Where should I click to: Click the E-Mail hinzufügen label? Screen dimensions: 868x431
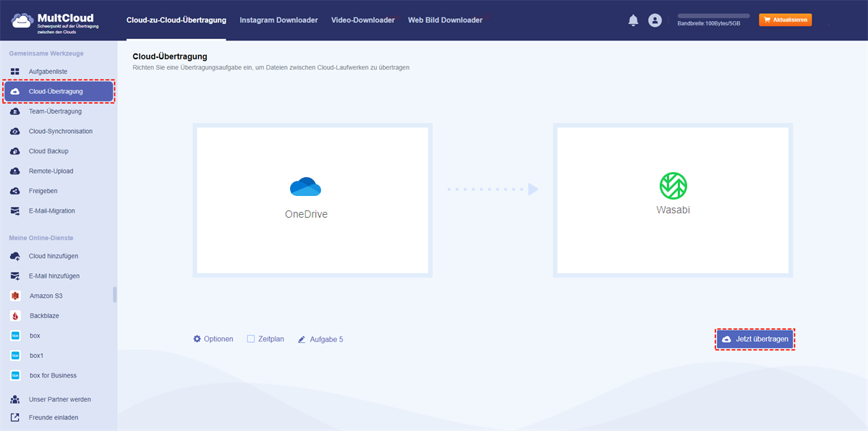54,276
